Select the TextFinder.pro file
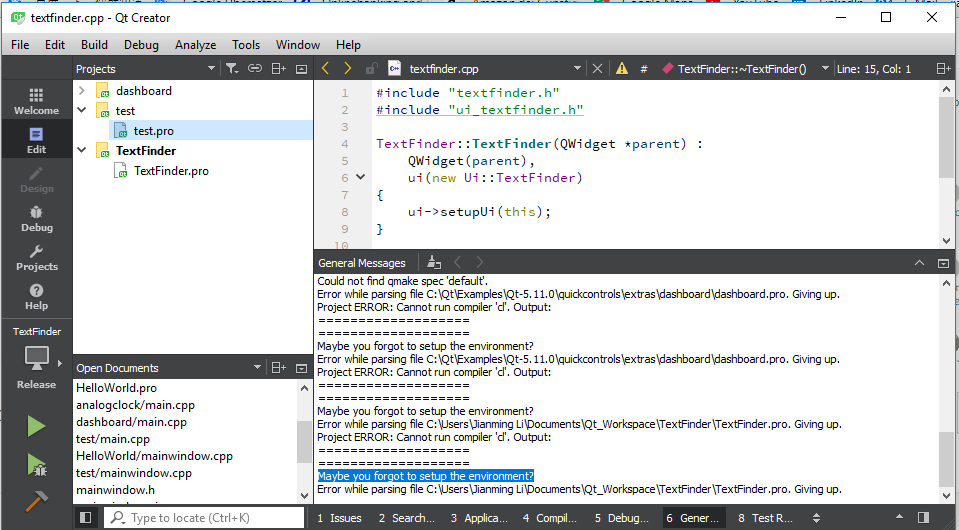The height and width of the screenshot is (530, 959). (171, 171)
